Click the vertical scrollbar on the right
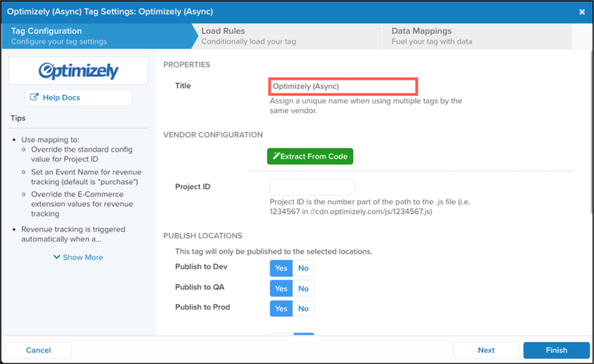This screenshot has width=594, height=364. [x=592, y=132]
